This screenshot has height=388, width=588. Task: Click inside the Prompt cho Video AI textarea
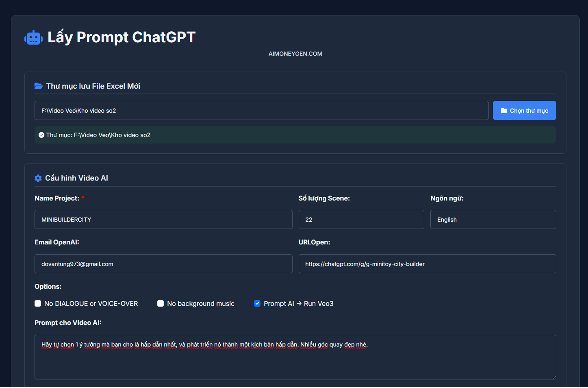click(295, 360)
